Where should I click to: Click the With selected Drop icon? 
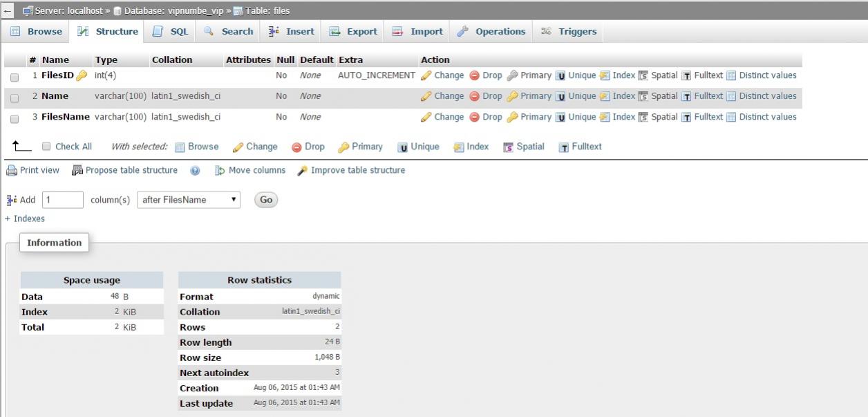click(x=296, y=147)
